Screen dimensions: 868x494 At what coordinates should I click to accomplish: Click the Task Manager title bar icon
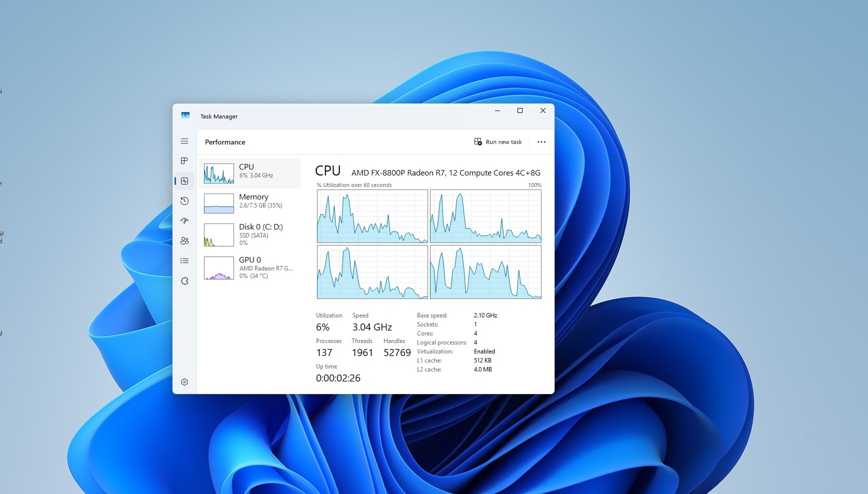coord(185,115)
